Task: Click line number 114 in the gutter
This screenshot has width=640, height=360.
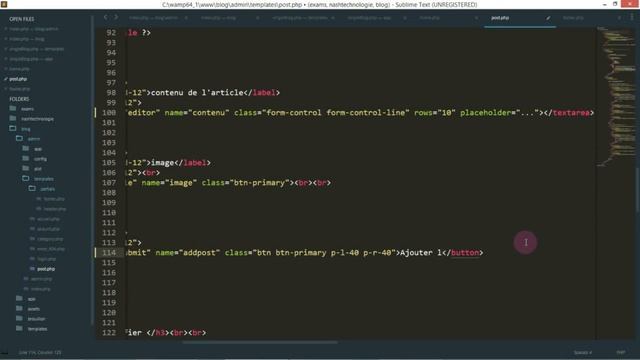Action: coord(109,253)
